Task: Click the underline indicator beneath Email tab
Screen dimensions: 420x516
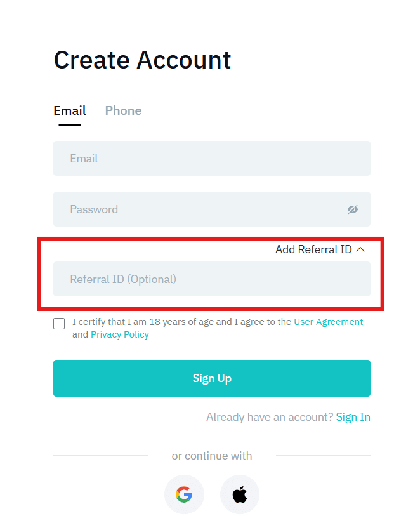Action: click(x=70, y=125)
